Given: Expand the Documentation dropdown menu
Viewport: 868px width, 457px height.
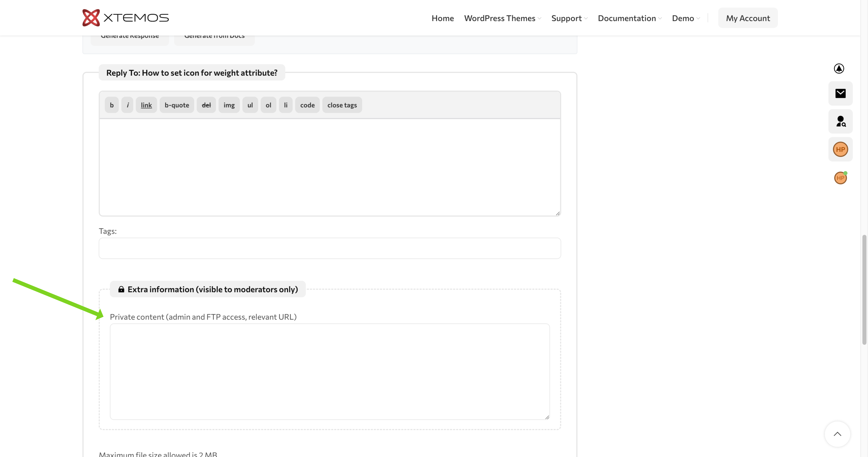Looking at the screenshot, I should click(x=630, y=18).
